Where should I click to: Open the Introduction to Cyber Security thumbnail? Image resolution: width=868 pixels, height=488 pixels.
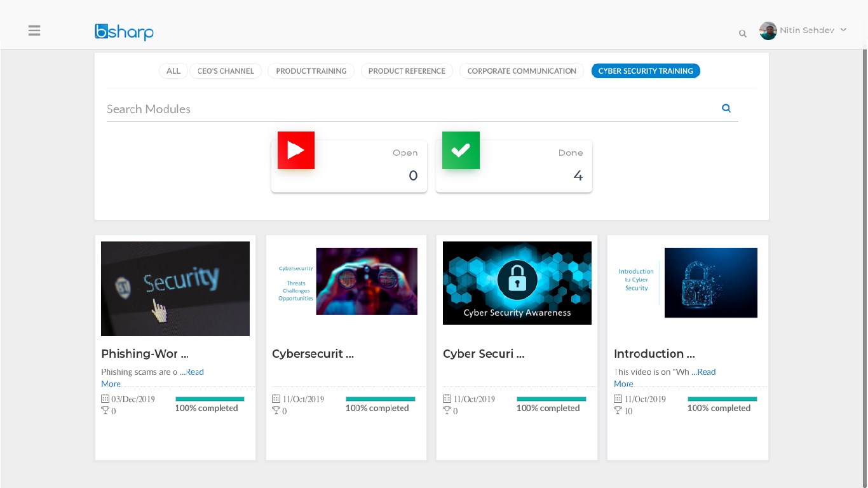coord(688,283)
